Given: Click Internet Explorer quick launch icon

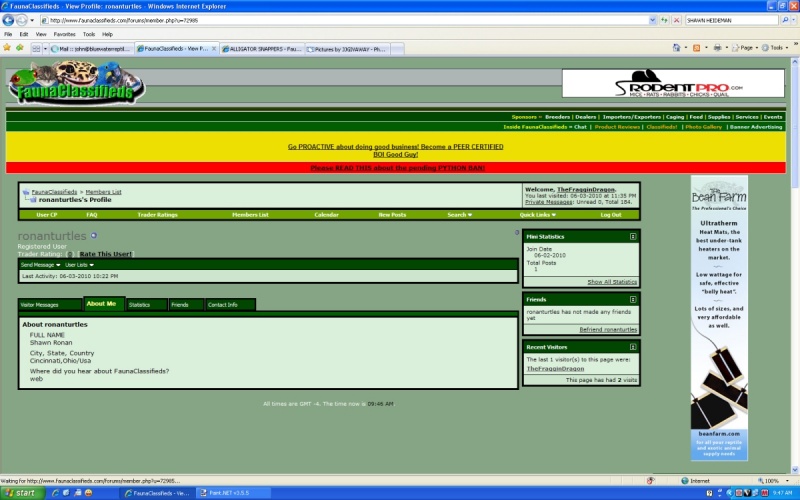Looking at the screenshot, I should 56,493.
